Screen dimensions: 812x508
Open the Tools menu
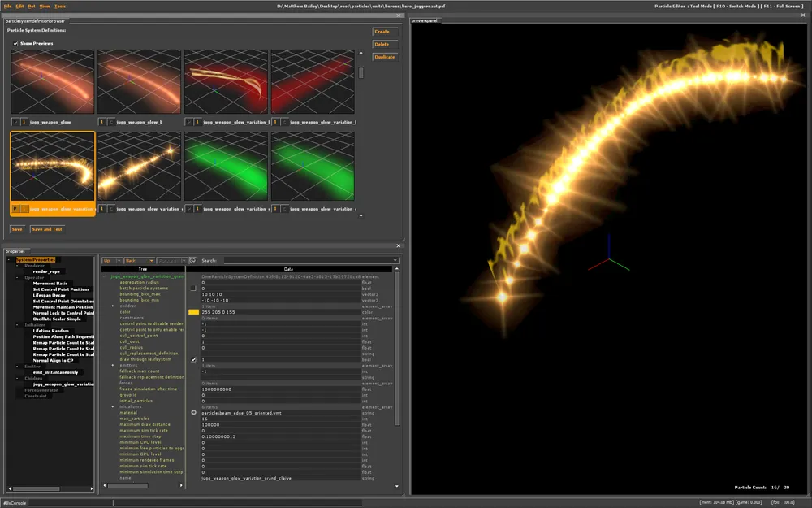pyautogui.click(x=60, y=6)
